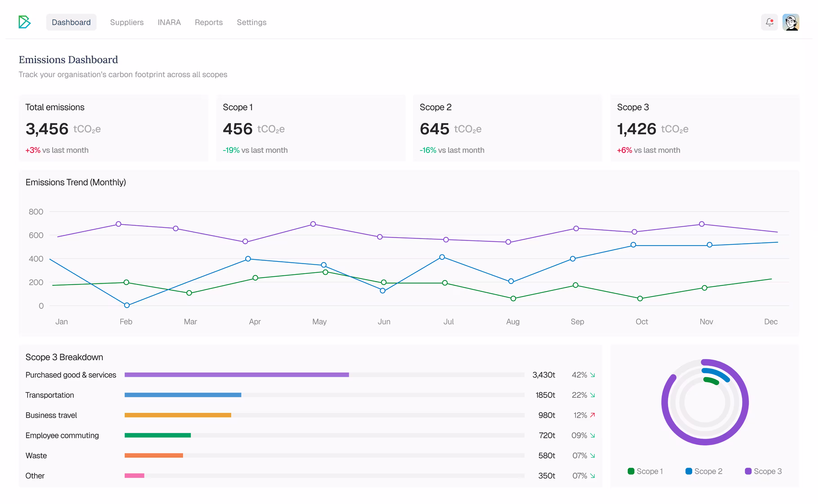Click the down trend arrow for Waste
818x504 pixels.
[x=592, y=455]
